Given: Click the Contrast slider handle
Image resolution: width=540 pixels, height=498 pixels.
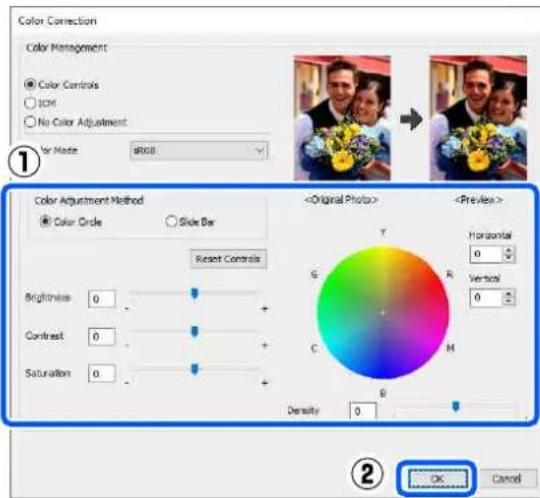Looking at the screenshot, I should 195,332.
